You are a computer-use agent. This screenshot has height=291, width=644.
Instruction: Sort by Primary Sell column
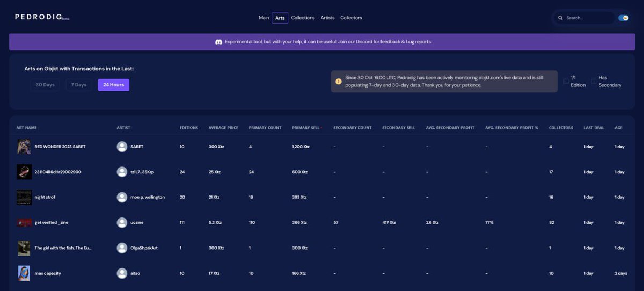[x=307, y=128]
